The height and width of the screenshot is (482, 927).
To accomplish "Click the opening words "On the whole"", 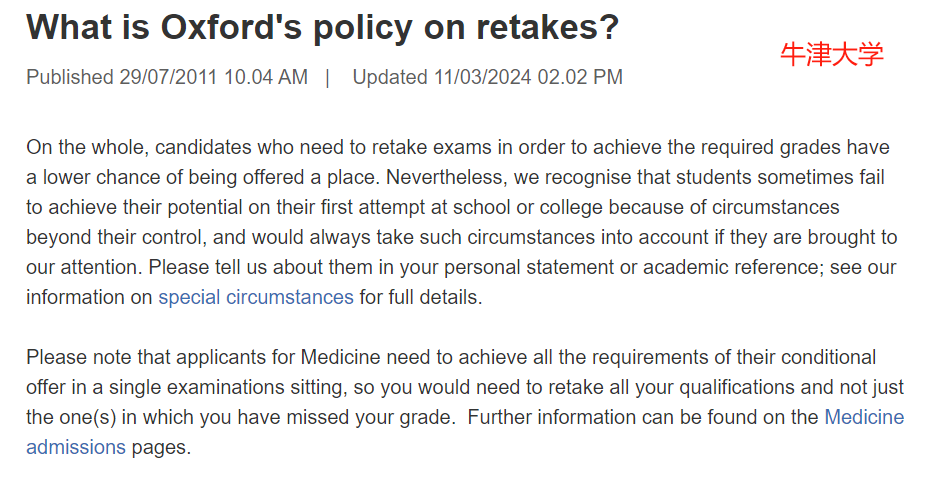I will click(x=87, y=147).
